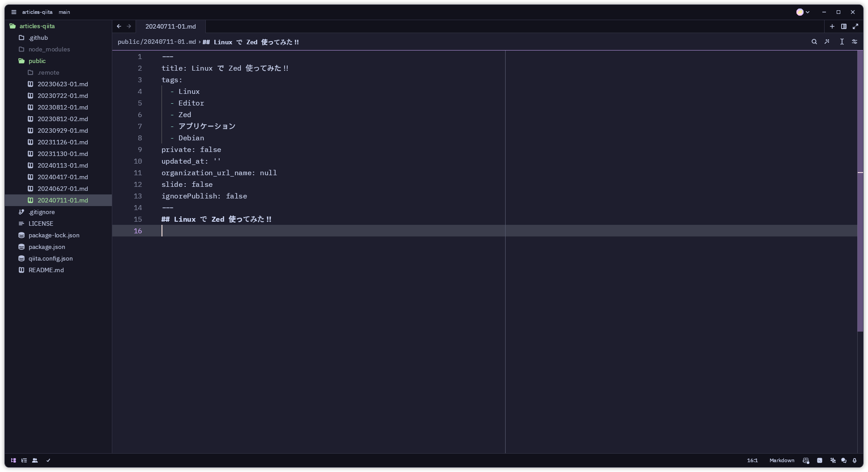Toggle the split pane layout icon
This screenshot has height=472, width=868.
pyautogui.click(x=843, y=26)
